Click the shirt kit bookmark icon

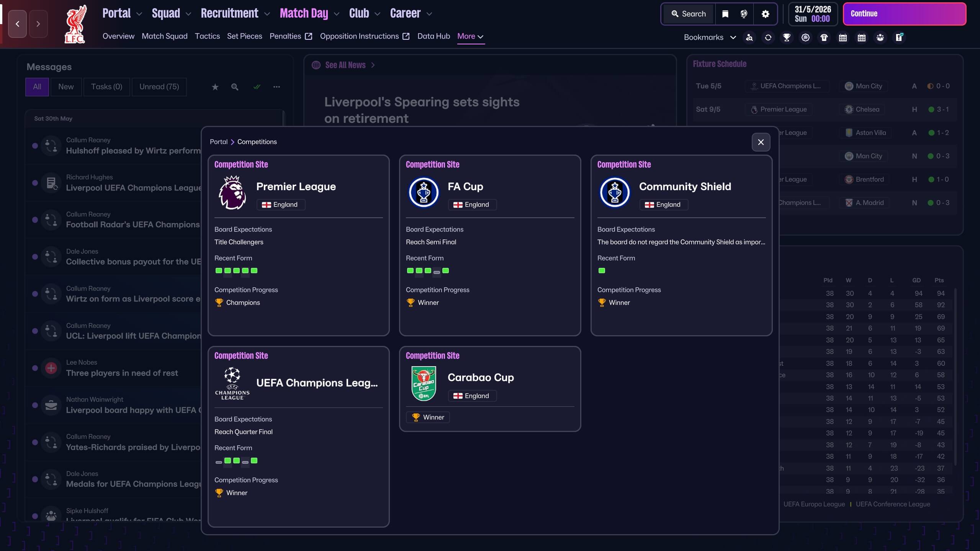[824, 37]
